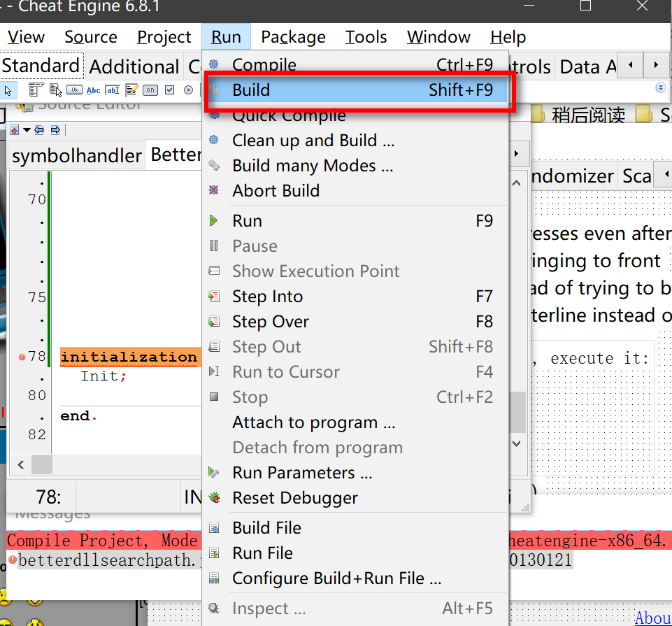
Task: Switch to symbolhandler editor tab
Action: tap(77, 155)
